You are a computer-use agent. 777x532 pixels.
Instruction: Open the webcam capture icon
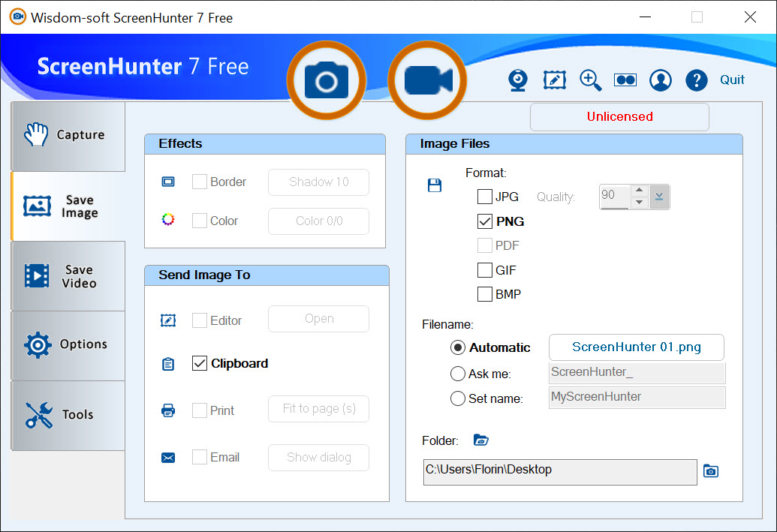pyautogui.click(x=518, y=80)
